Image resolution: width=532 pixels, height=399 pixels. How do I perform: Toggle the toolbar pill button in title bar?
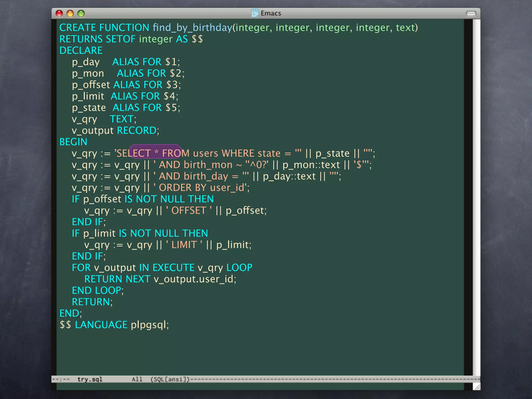471,14
